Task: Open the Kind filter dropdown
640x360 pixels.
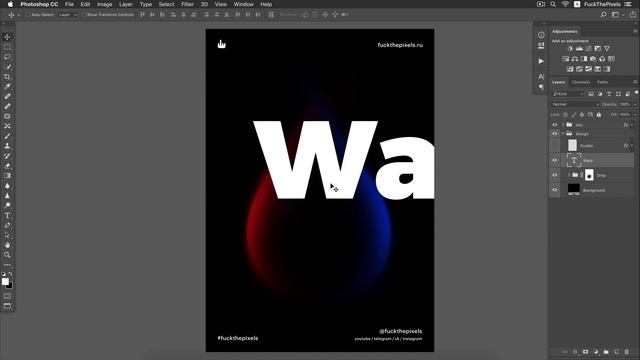Action: (x=568, y=94)
